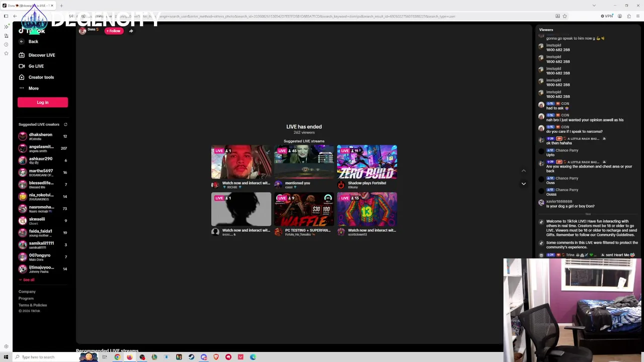This screenshot has height=362, width=644.
Task: Open suggested creator faida_faida1's live
Action: [x=43, y=233]
